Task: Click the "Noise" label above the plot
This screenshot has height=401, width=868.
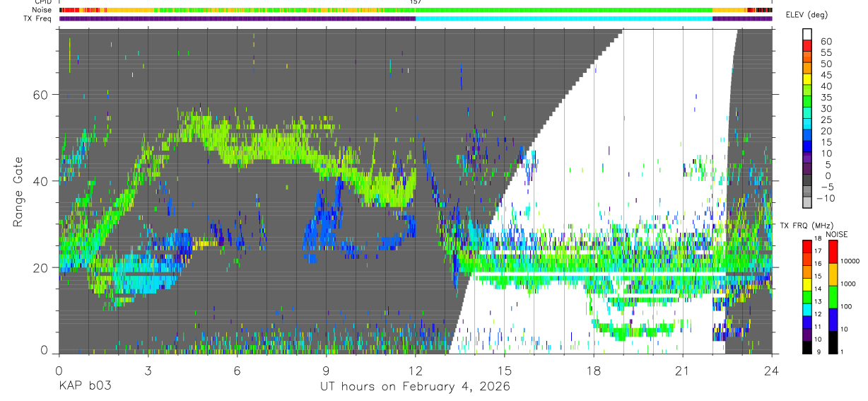Action: [42, 10]
